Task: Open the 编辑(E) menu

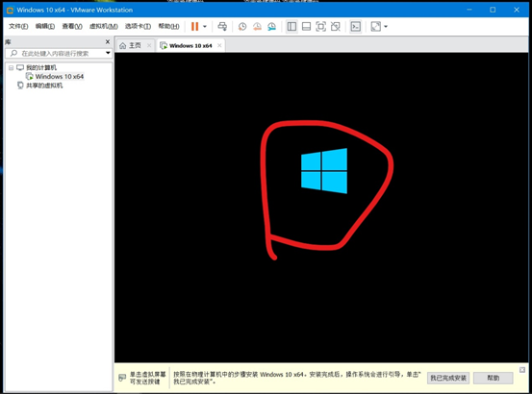Action: 45,26
